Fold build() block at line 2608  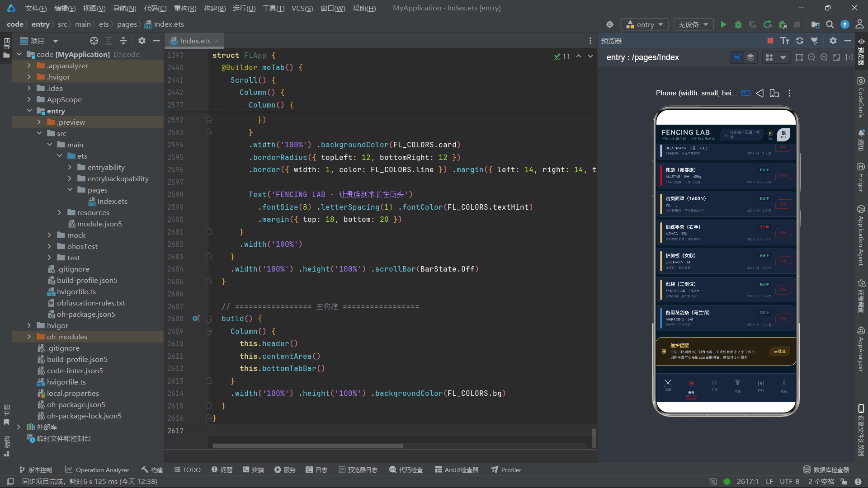[209, 319]
